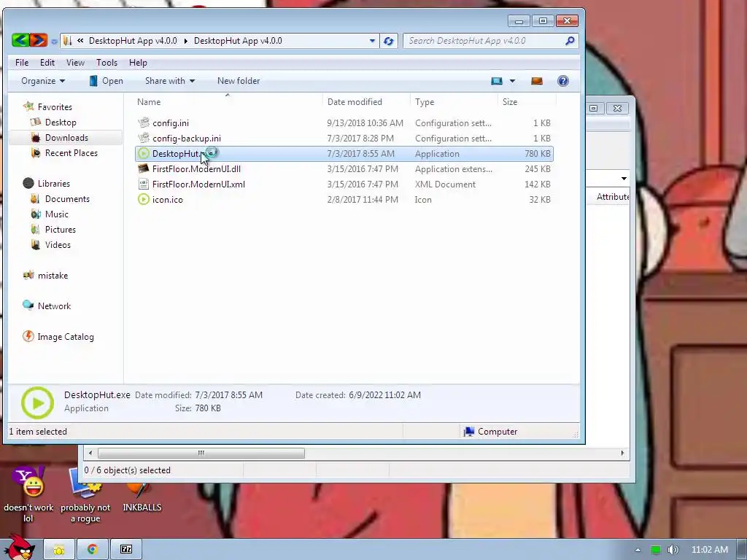Open the 7z taskbar button
The width and height of the screenshot is (747, 560).
pyautogui.click(x=126, y=550)
